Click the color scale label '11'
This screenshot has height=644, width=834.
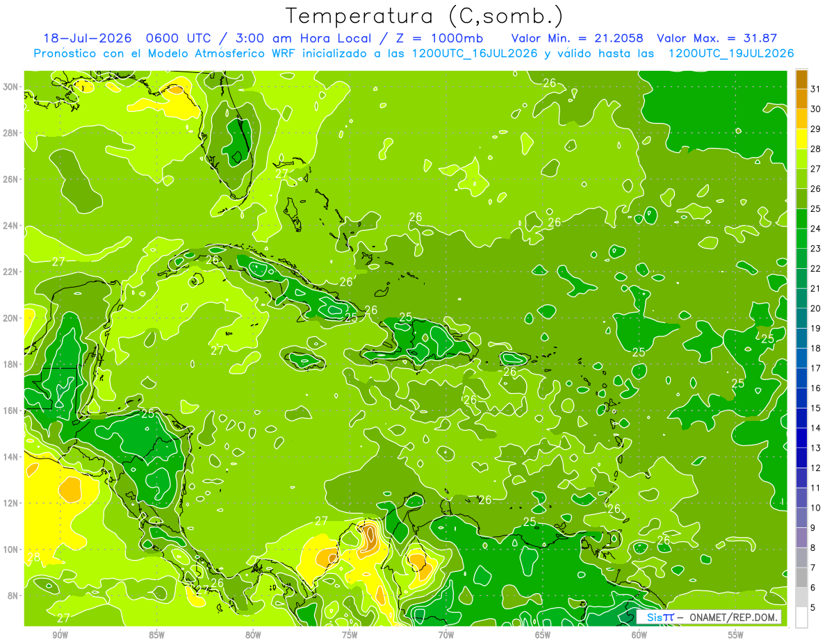pos(816,488)
